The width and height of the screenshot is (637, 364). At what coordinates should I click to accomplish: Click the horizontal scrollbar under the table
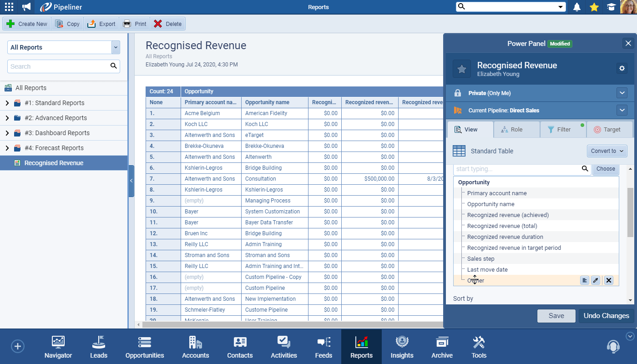291,324
